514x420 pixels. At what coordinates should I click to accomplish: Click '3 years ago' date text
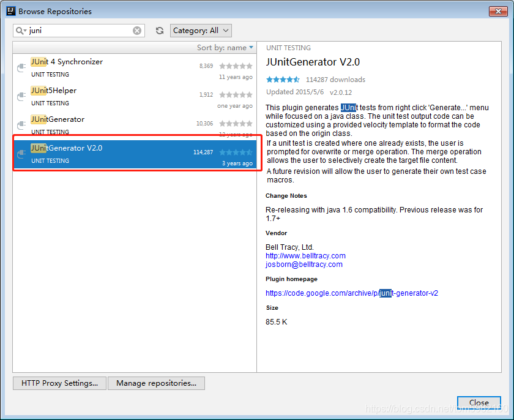(x=237, y=163)
